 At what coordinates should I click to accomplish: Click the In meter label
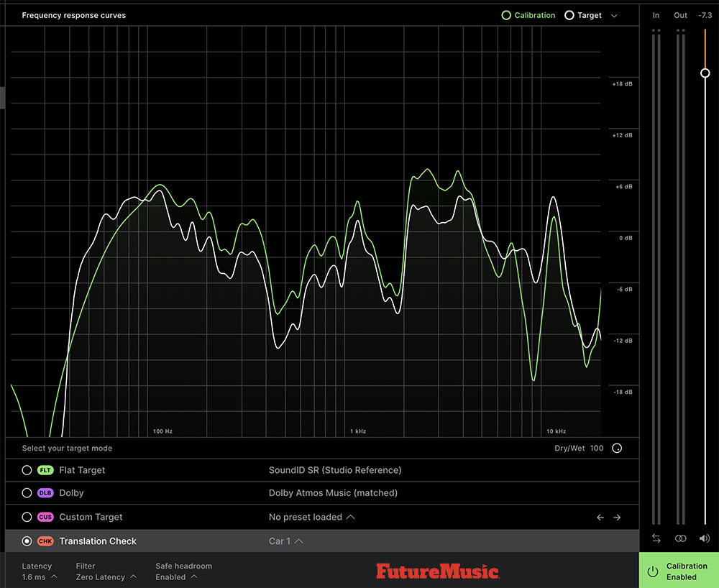click(x=656, y=15)
